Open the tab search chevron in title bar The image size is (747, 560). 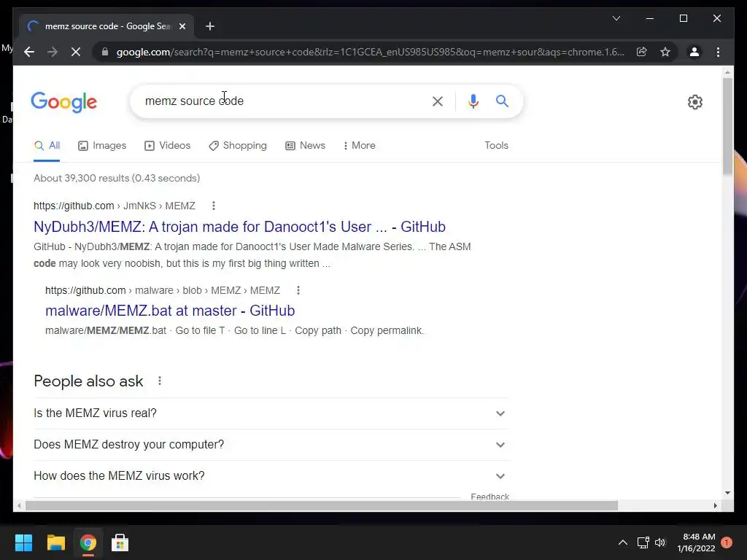point(616,18)
